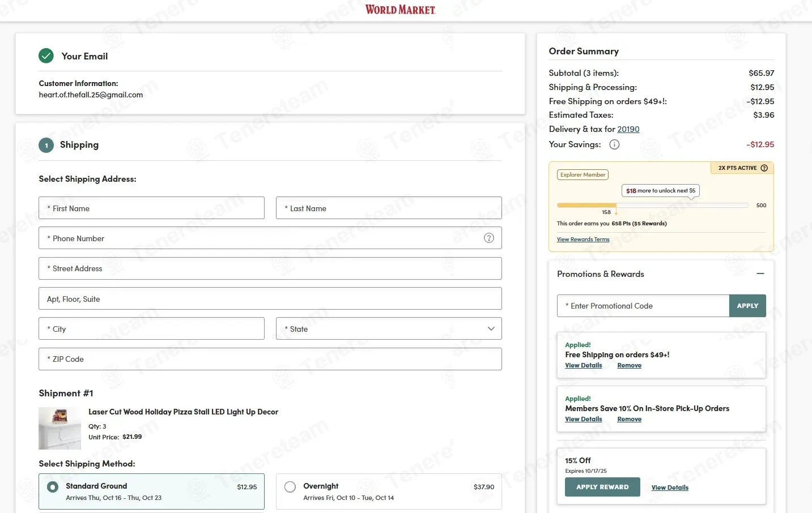Click the Estimated Taxes amount $3.96

pyautogui.click(x=764, y=115)
